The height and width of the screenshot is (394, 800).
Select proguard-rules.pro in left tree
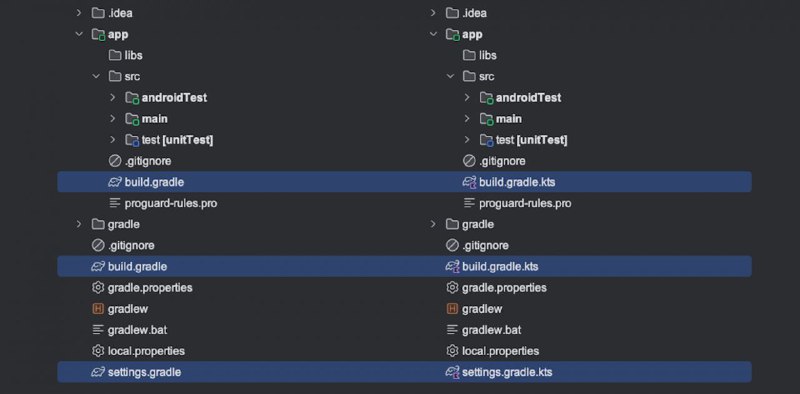tap(171, 203)
